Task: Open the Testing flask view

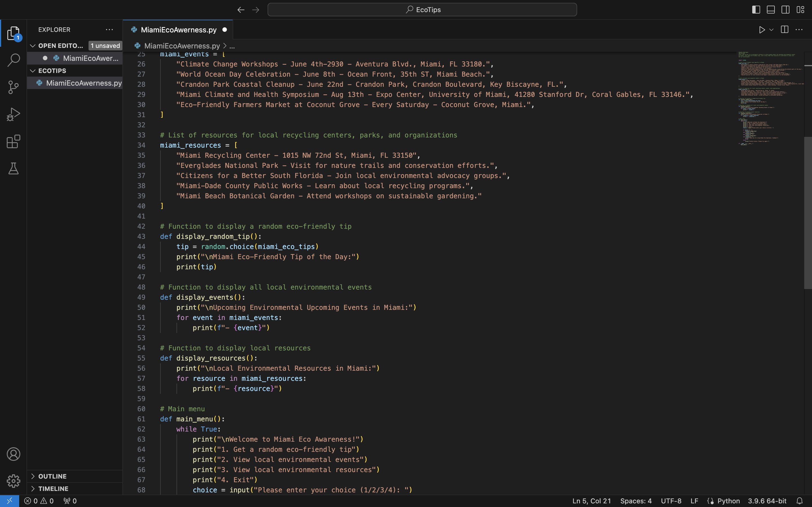Action: pyautogui.click(x=14, y=168)
